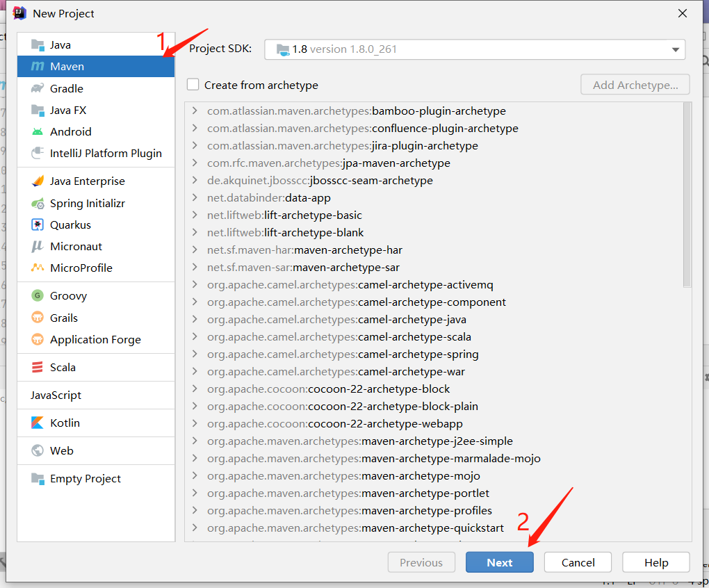Image resolution: width=709 pixels, height=588 pixels.
Task: Expand net.databinder data-app entry
Action: click(195, 197)
